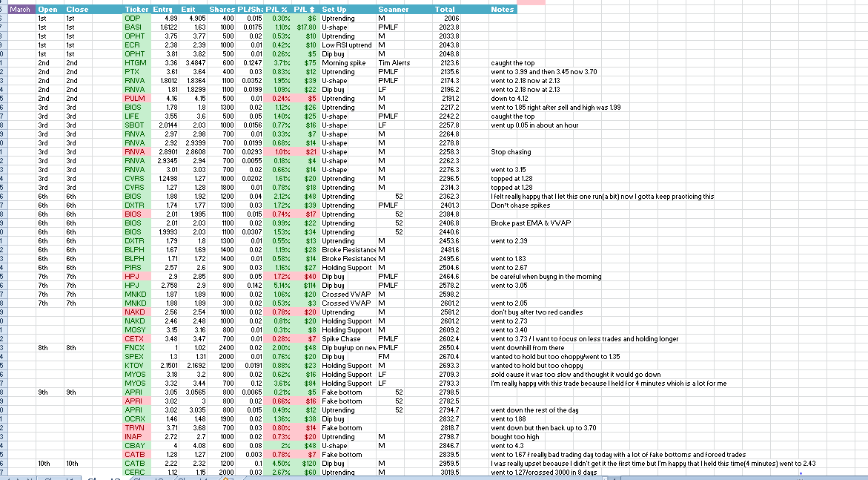868x480 pixels.
Task: Click the LIFE ticker cell
Action: (x=136, y=116)
